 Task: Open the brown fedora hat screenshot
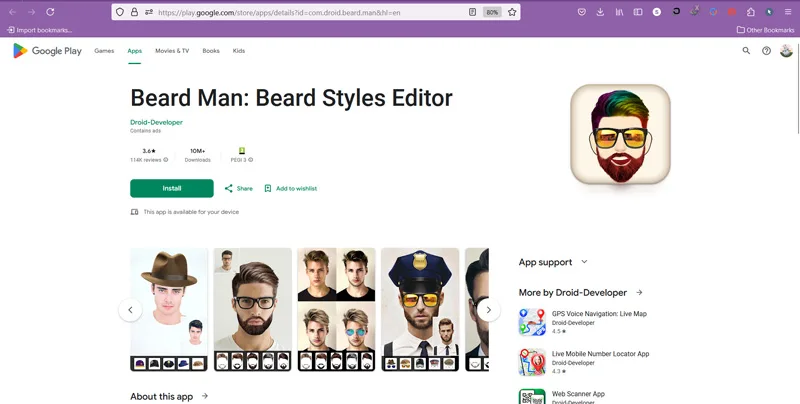coord(169,310)
